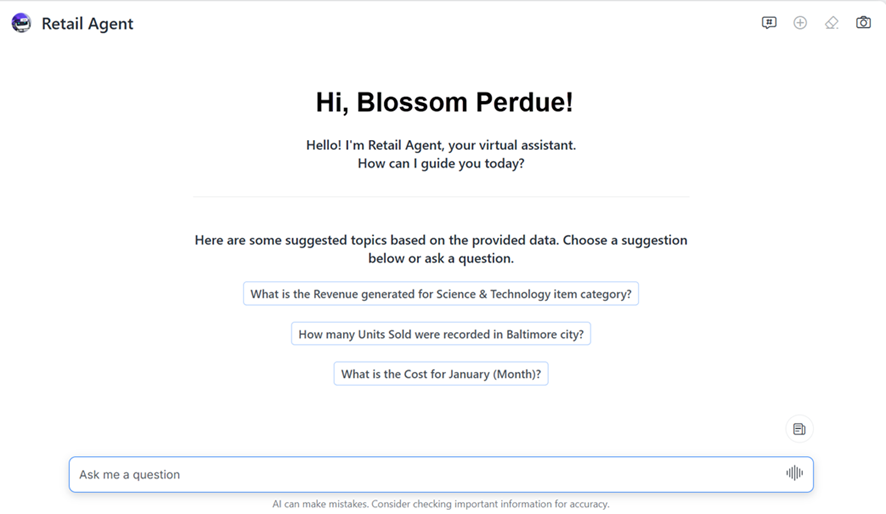This screenshot has height=514, width=886.
Task: Take a snapshot with the camera icon
Action: click(x=863, y=23)
